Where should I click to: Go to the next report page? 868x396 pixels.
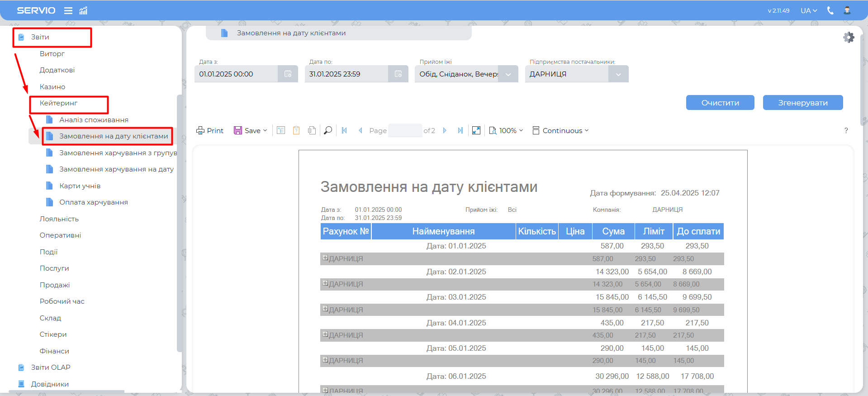pyautogui.click(x=445, y=130)
